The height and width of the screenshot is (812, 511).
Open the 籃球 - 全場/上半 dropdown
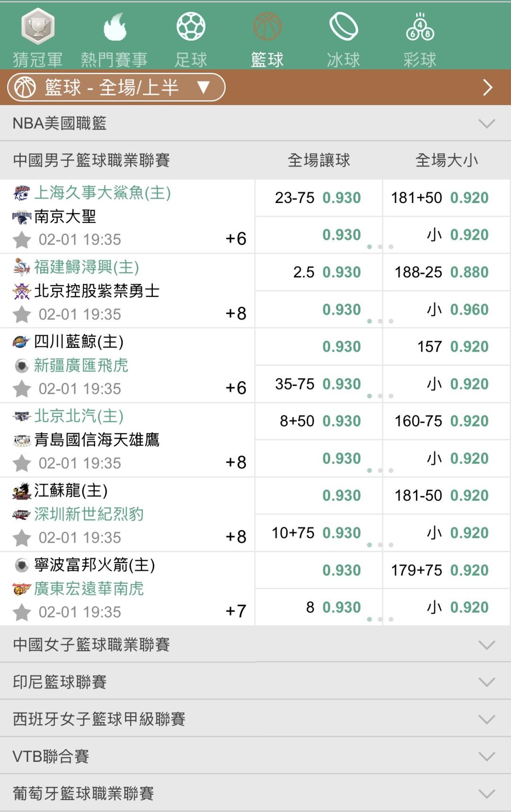coord(116,88)
